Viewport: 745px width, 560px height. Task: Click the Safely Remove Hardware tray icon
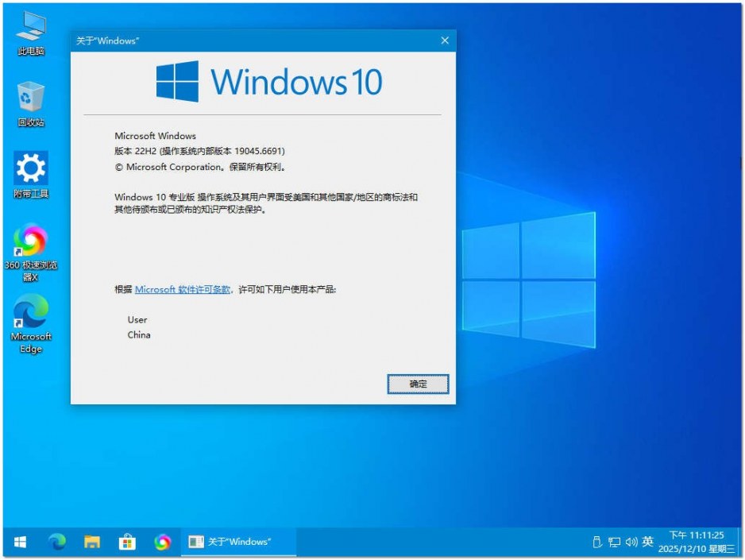coord(596,542)
